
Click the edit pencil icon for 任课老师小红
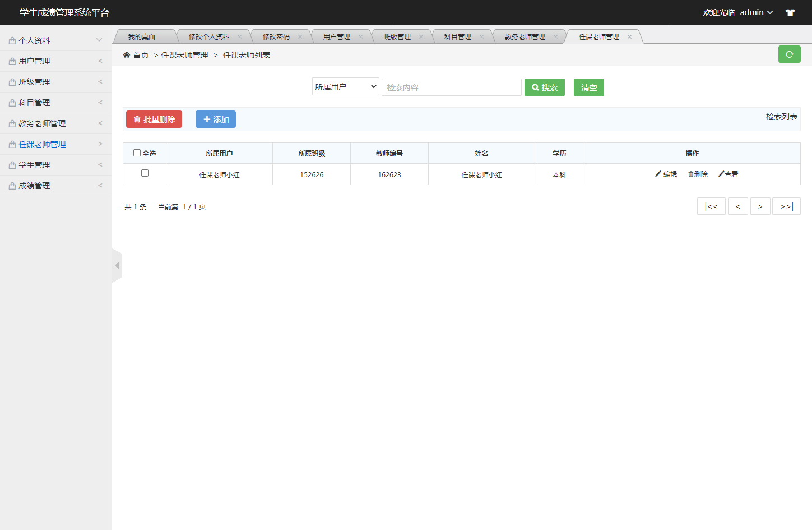click(x=657, y=174)
